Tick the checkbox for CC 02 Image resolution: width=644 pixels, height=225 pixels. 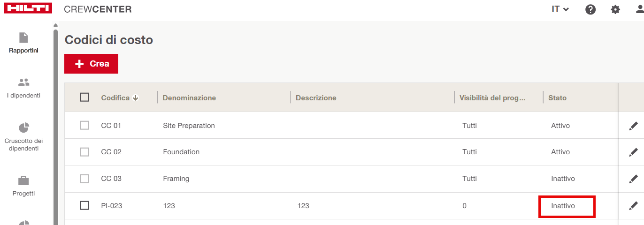[x=84, y=152]
